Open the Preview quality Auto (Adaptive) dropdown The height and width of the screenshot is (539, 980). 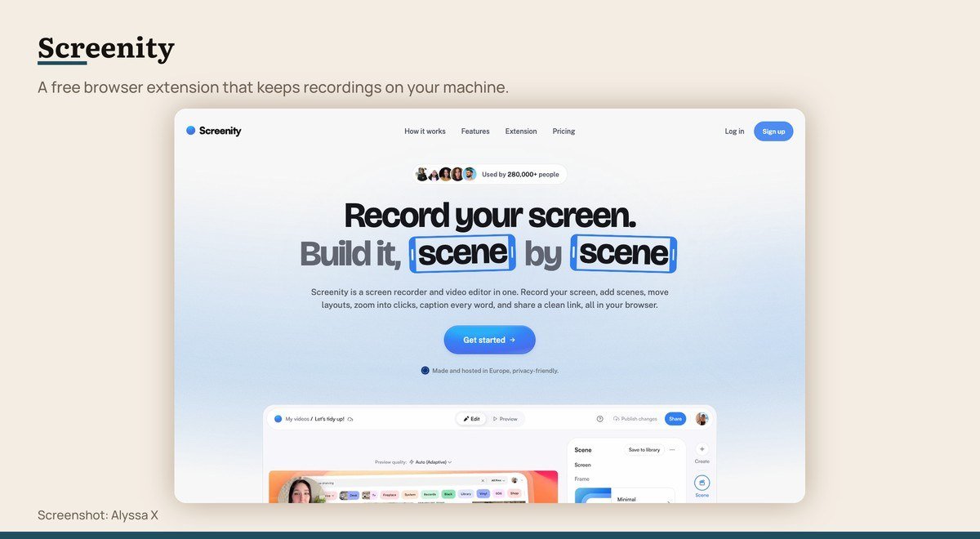(x=430, y=462)
